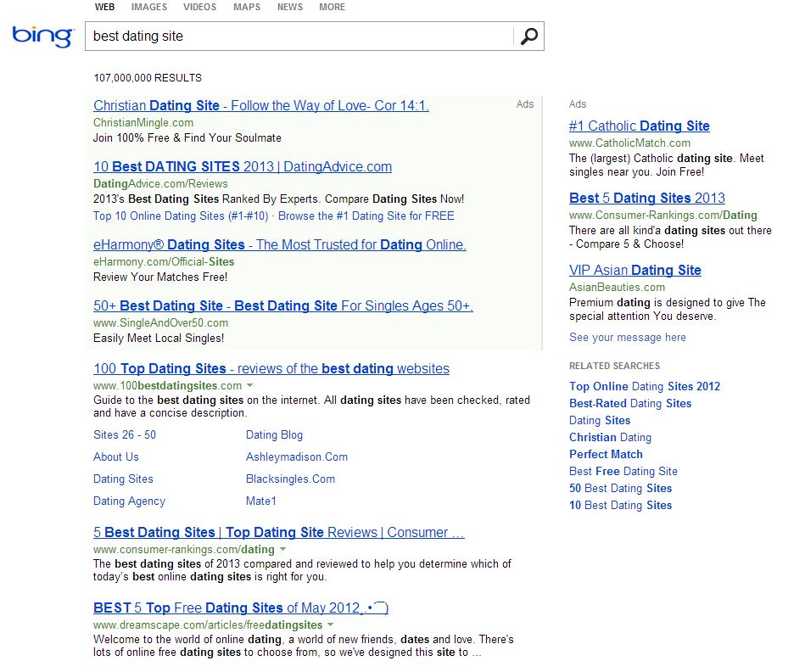Click related search '50 Best Dating Sites'

pos(620,488)
